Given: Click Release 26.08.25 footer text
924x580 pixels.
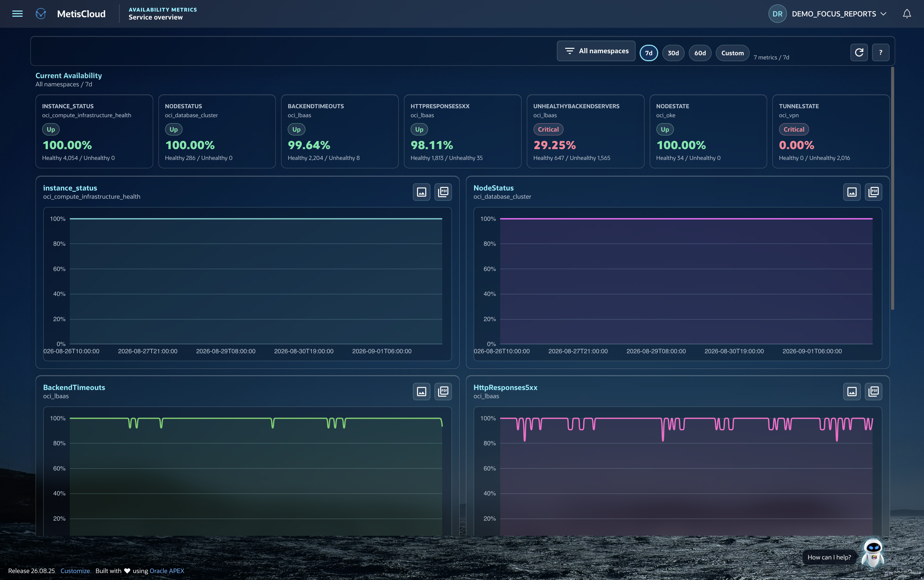Looking at the screenshot, I should (31, 571).
